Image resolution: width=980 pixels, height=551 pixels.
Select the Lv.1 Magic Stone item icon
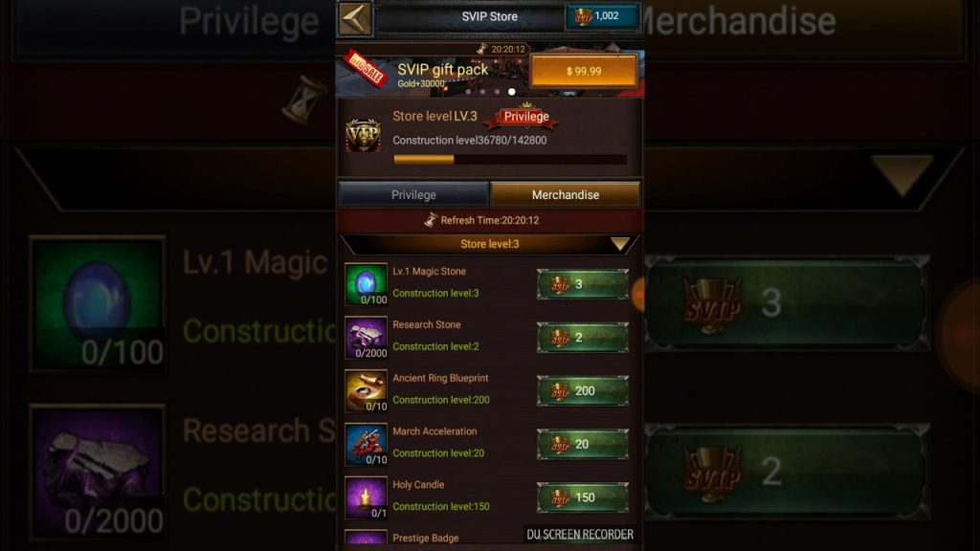(367, 284)
